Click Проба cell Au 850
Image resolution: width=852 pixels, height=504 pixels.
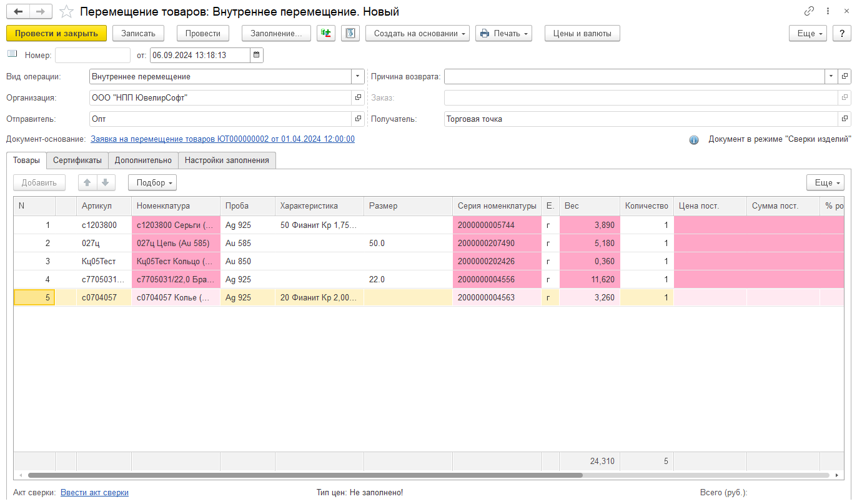[247, 261]
